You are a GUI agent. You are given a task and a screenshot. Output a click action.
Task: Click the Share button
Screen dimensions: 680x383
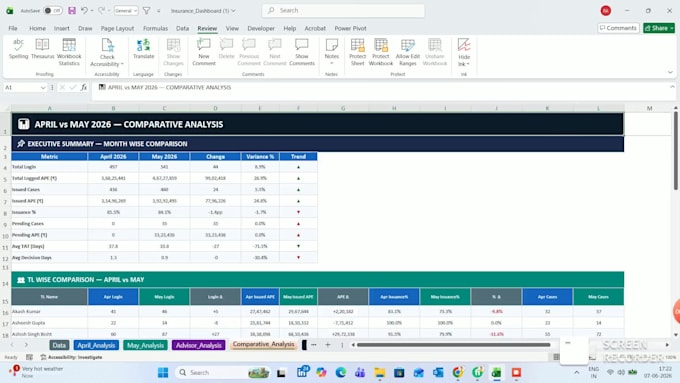(x=659, y=28)
